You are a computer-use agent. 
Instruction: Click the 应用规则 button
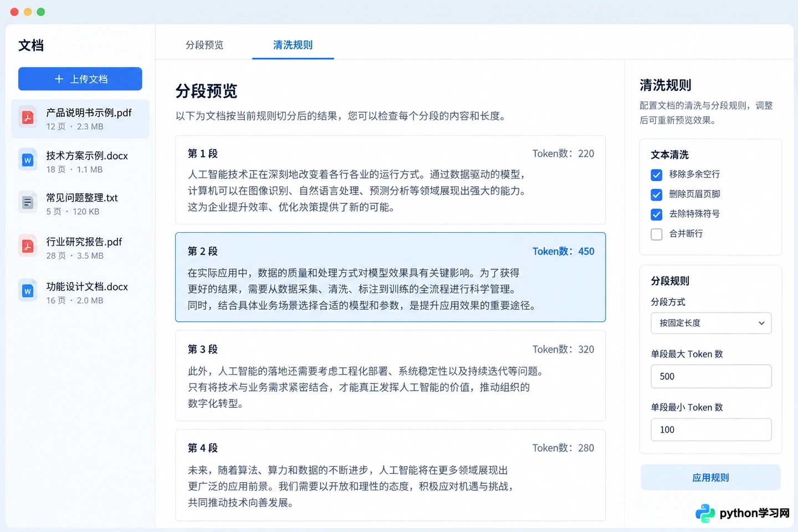pos(710,478)
